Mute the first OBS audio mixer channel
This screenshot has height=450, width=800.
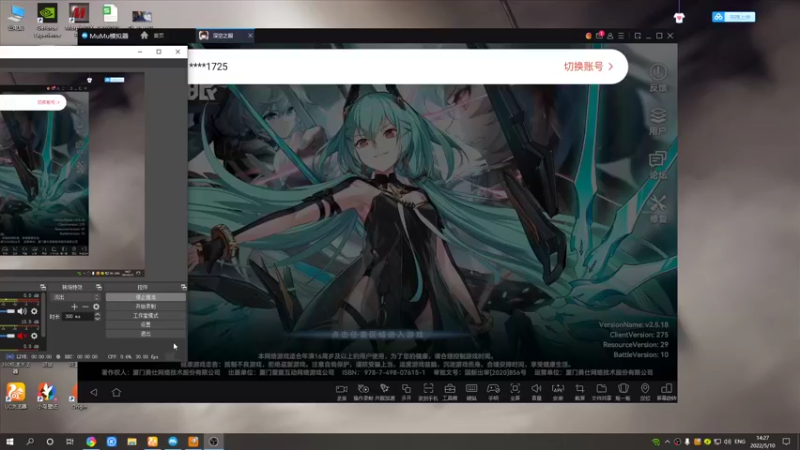coord(21,311)
